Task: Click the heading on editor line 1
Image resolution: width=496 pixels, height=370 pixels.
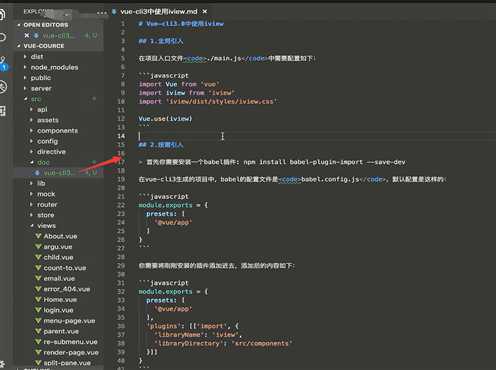Action: tap(181, 24)
